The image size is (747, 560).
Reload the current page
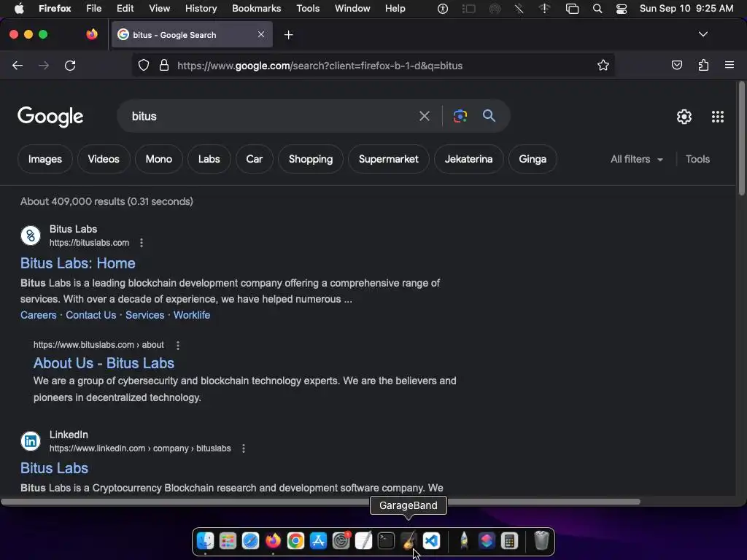pos(70,65)
